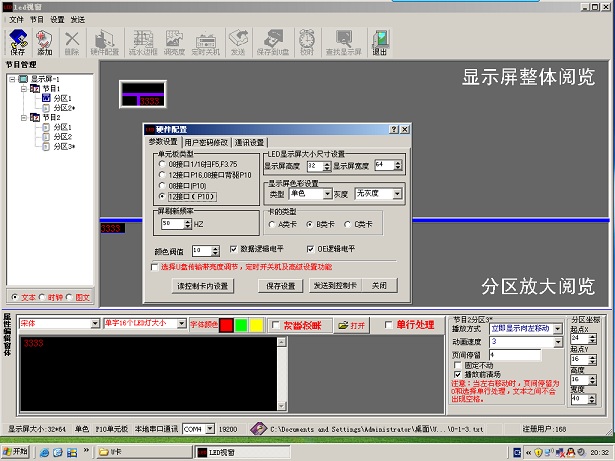Switch to the 用户密码修改 tab
Screen dimensions: 615x461
207,143
